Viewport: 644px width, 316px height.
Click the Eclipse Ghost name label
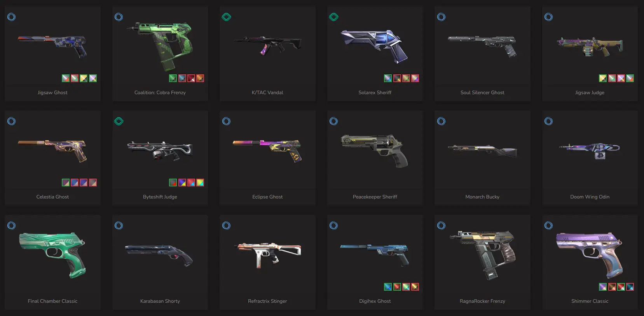pyautogui.click(x=267, y=197)
